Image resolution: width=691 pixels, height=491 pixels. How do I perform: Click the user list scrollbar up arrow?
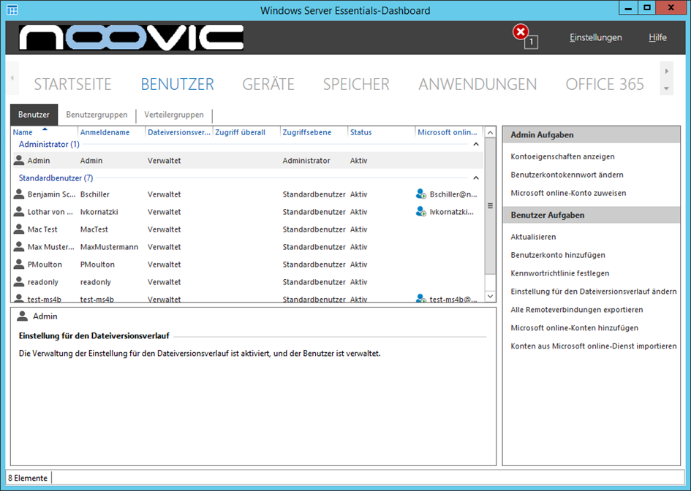(490, 132)
